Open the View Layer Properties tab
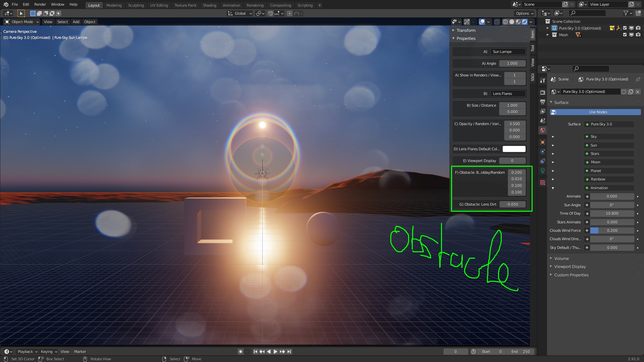Image resolution: width=644 pixels, height=362 pixels. pos(542,111)
